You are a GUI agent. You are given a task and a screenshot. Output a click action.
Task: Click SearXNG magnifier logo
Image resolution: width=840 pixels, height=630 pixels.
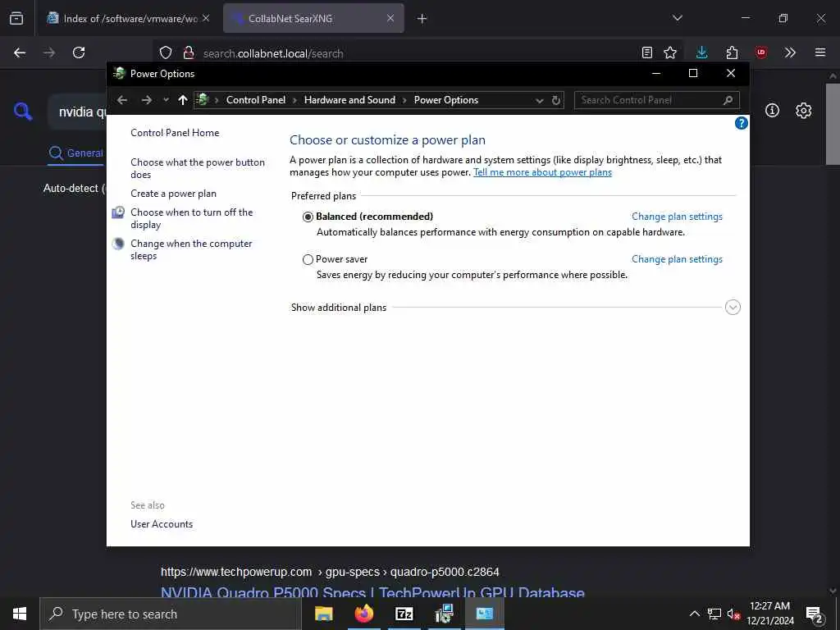click(23, 112)
